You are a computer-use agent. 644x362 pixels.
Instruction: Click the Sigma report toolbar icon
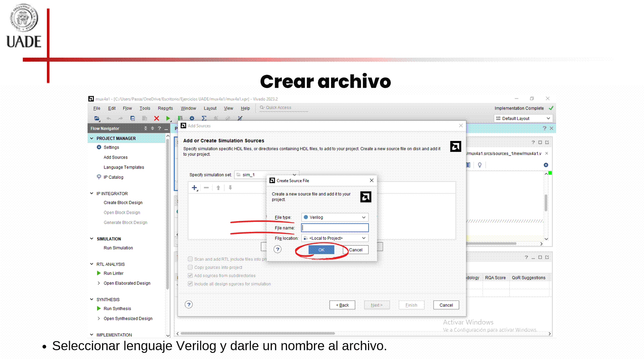pyautogui.click(x=204, y=118)
